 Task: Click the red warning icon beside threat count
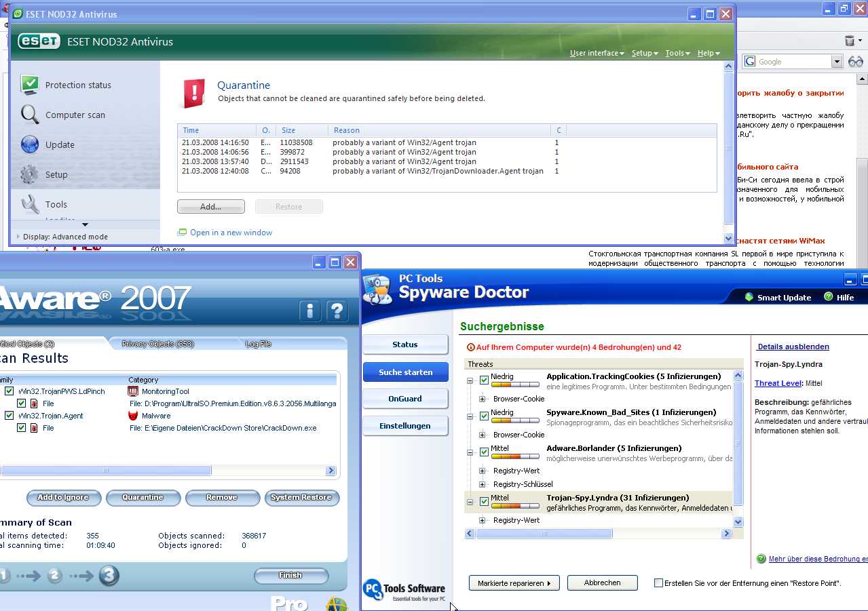pos(471,347)
